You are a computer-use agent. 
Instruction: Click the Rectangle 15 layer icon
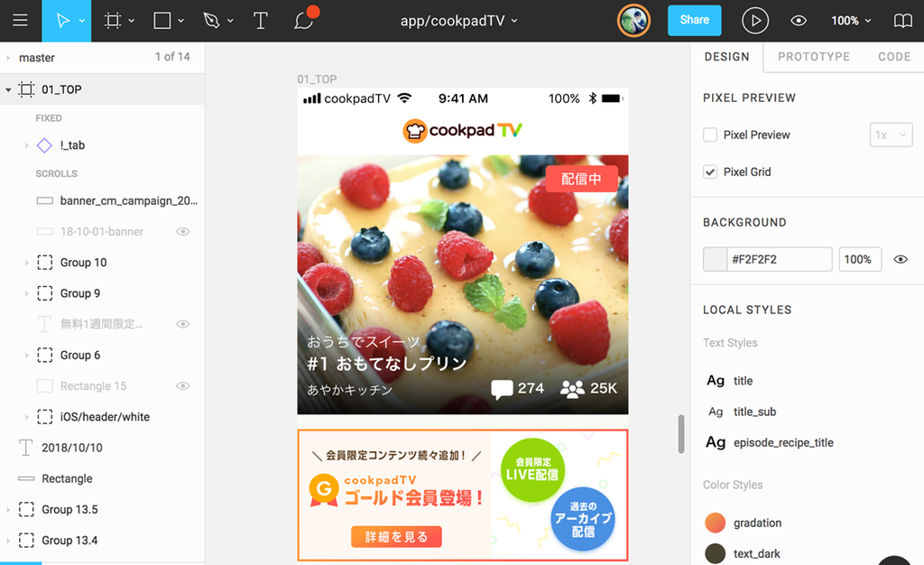[x=45, y=386]
